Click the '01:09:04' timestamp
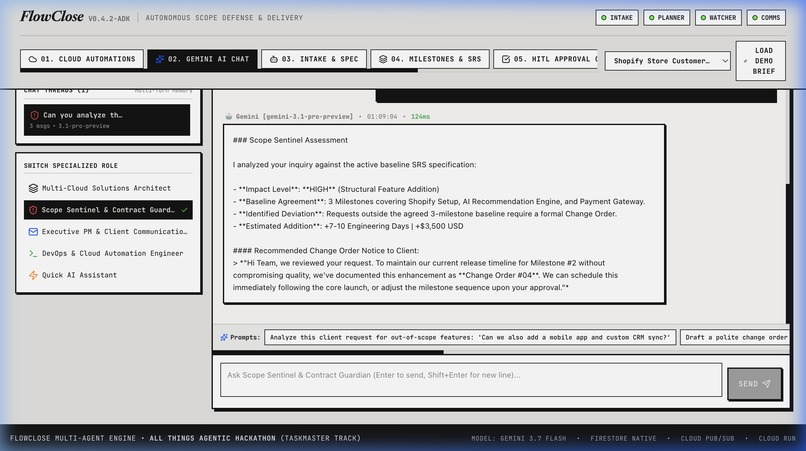This screenshot has width=806, height=451. pyautogui.click(x=381, y=117)
